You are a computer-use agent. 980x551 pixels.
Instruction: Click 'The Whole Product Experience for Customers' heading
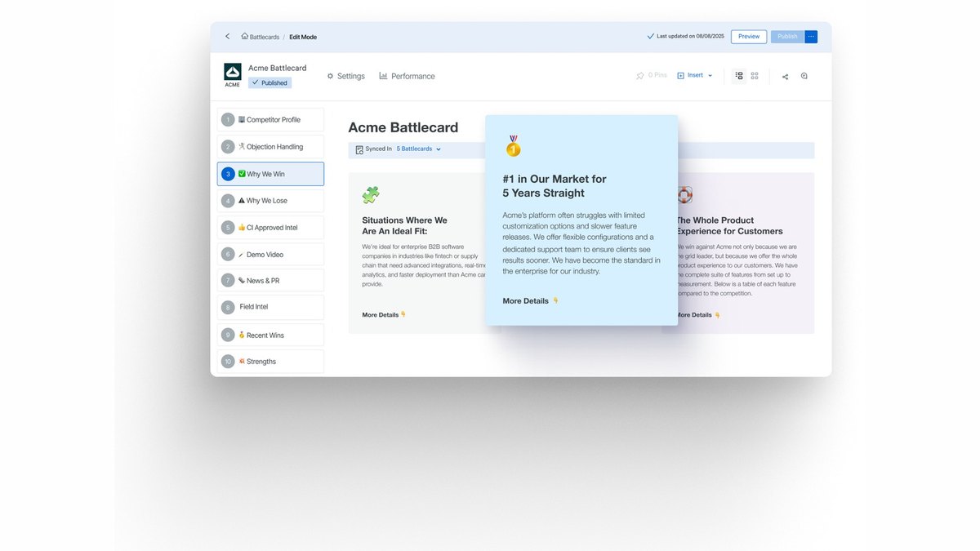click(729, 226)
